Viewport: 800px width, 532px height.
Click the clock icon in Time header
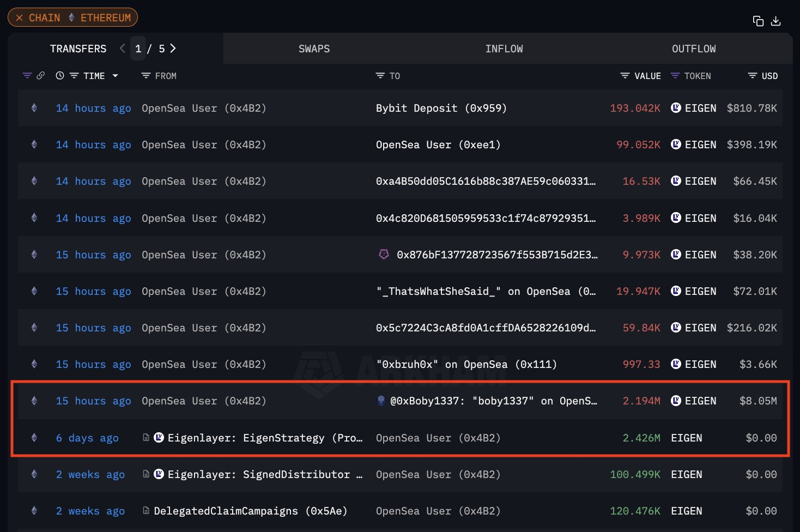pos(60,76)
